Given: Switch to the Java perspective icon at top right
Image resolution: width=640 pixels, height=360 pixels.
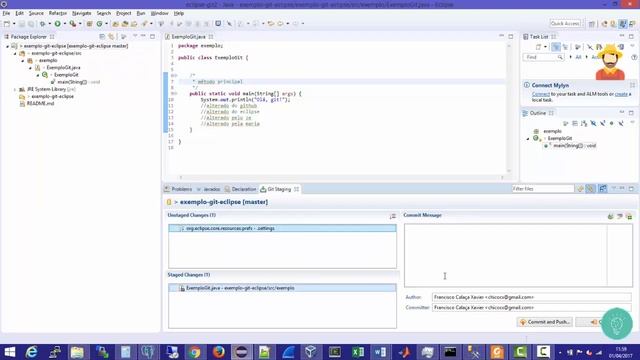Looking at the screenshot, I should click(623, 24).
